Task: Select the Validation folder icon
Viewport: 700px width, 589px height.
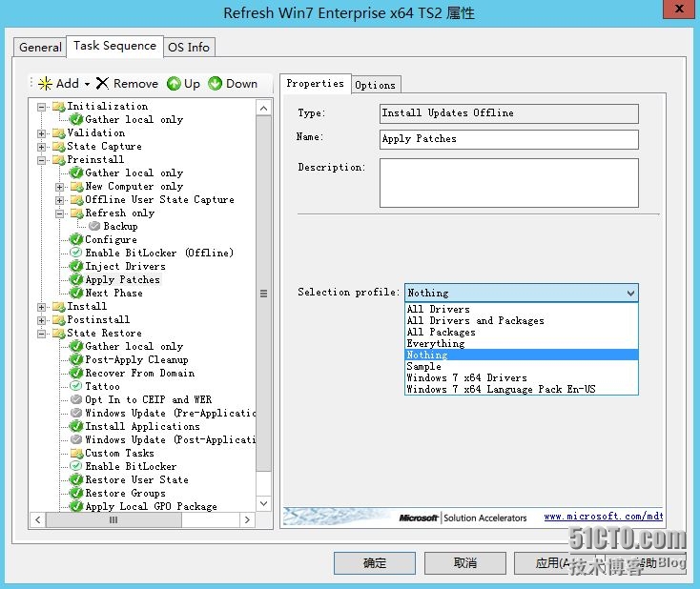Action: tap(58, 133)
